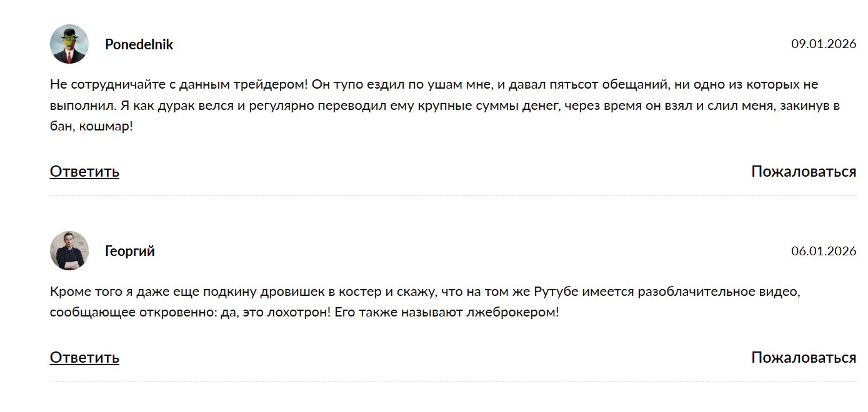The width and height of the screenshot is (868, 412).
Task: Report Георгий's comment with Пожаловаться
Action: 803,358
